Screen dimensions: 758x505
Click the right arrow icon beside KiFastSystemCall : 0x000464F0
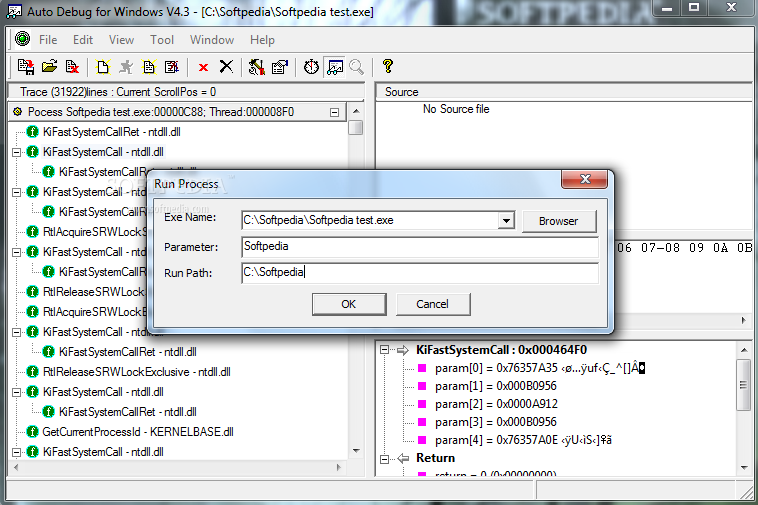(x=402, y=350)
